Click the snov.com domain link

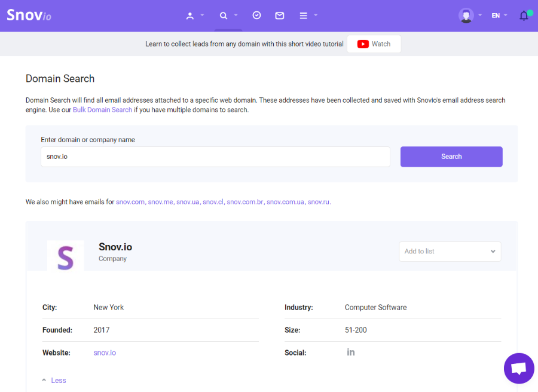click(x=130, y=202)
